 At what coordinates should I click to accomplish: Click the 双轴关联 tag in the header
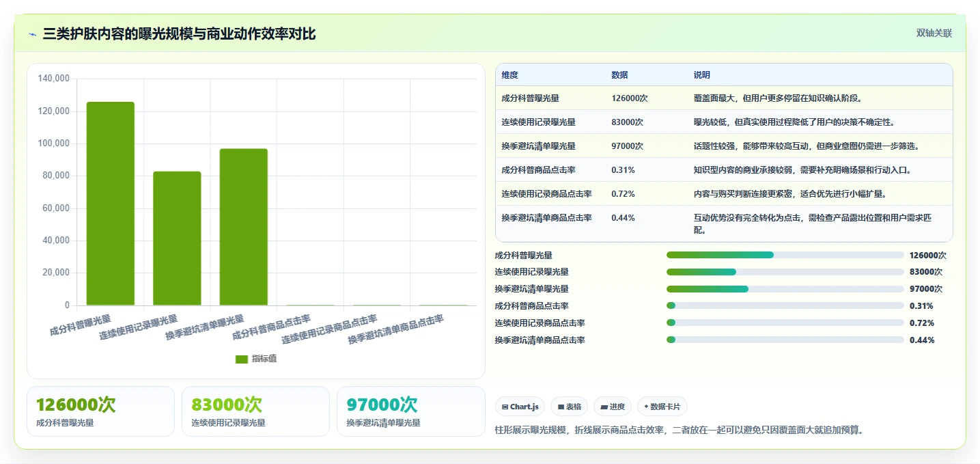[x=934, y=33]
